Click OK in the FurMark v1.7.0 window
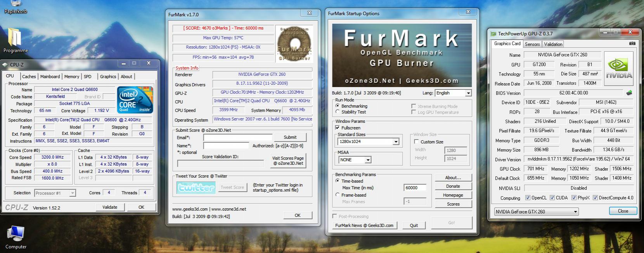 (x=298, y=215)
